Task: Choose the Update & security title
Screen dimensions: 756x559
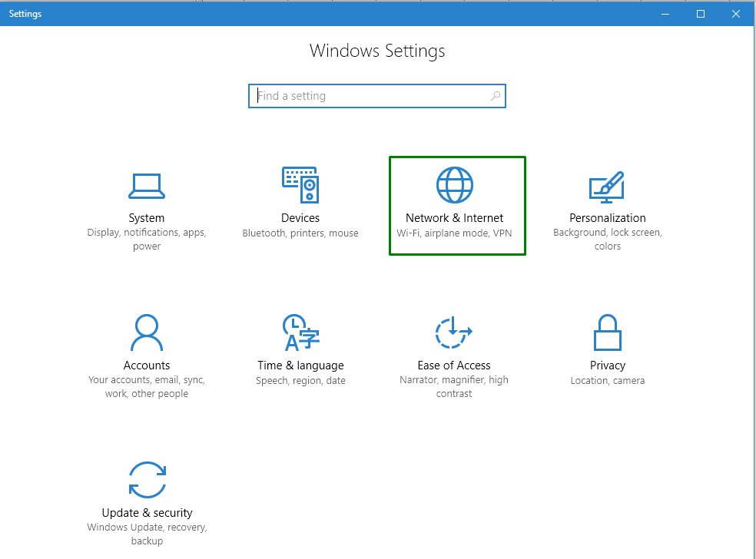Action: click(x=147, y=513)
